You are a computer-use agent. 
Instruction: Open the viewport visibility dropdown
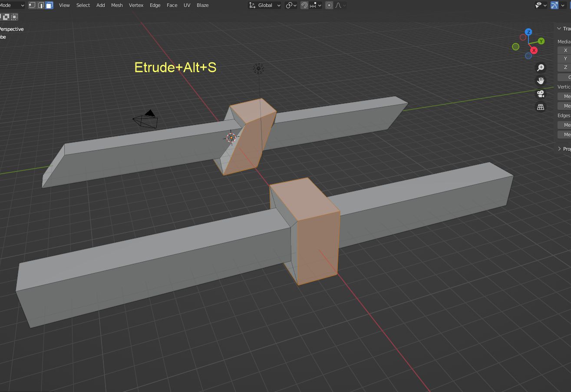pos(541,5)
